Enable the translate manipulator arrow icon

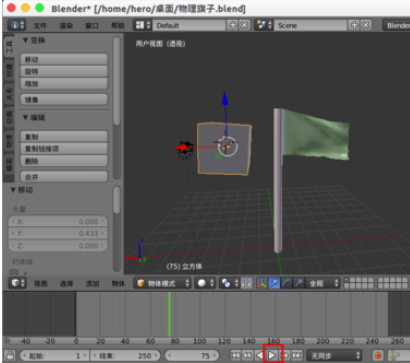(x=274, y=283)
